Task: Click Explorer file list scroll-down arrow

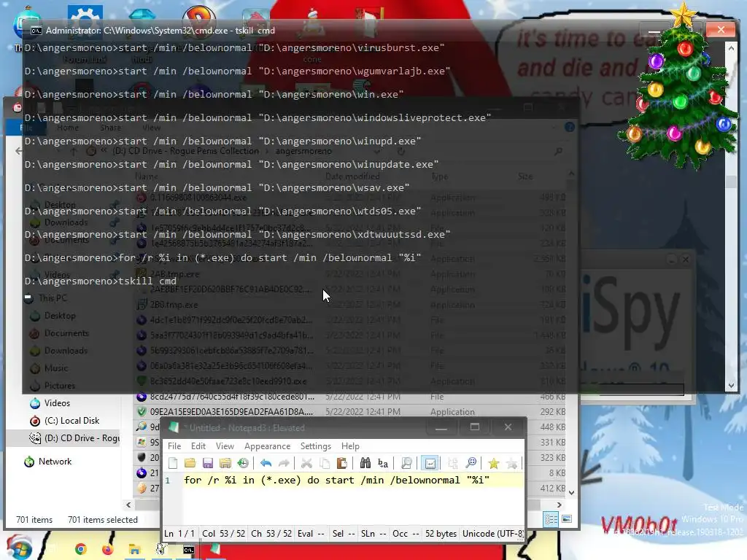Action: point(571,493)
